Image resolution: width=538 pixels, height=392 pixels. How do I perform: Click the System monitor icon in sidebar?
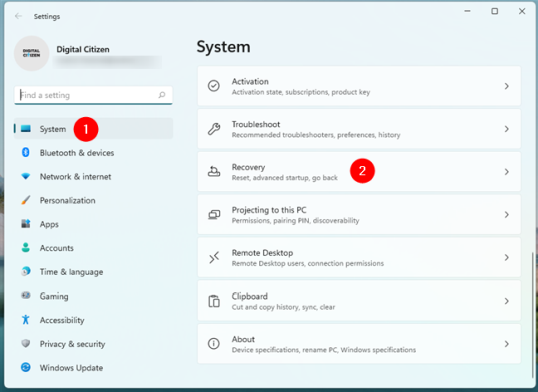tap(26, 129)
